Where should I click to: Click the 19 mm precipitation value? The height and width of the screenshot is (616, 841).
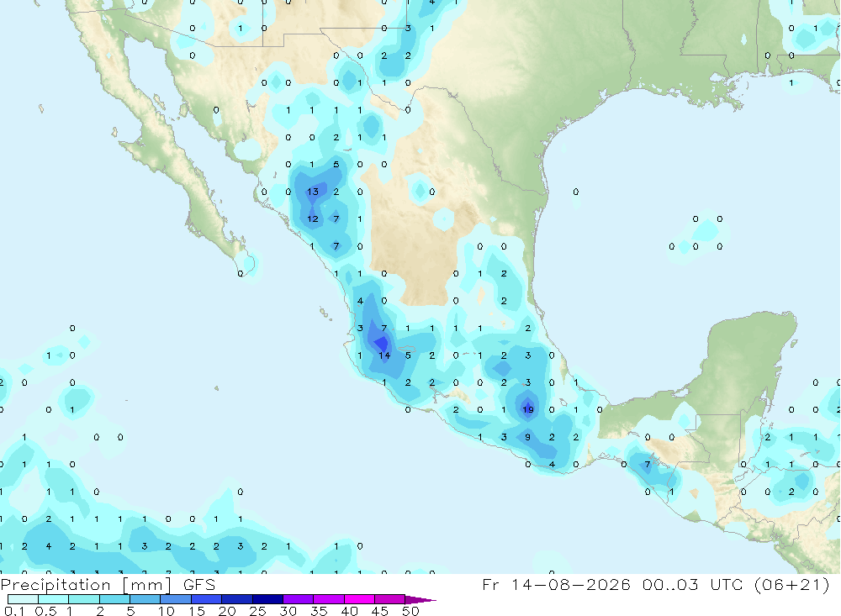[x=528, y=409]
